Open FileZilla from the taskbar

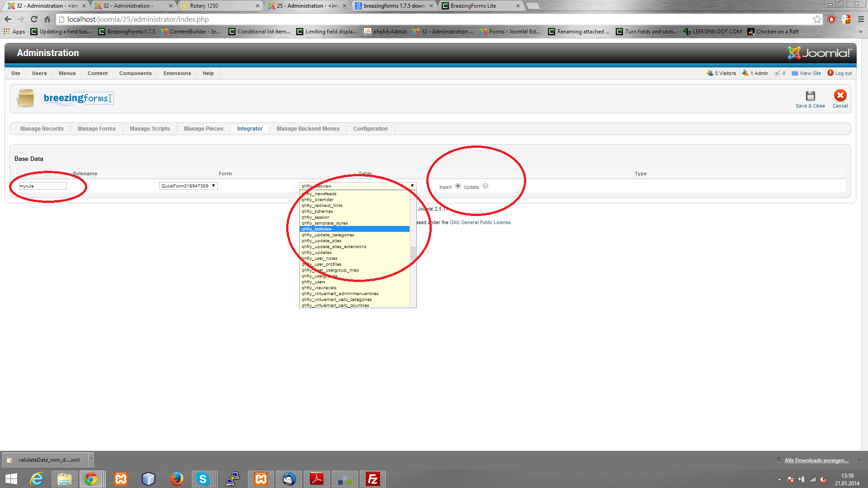click(373, 479)
